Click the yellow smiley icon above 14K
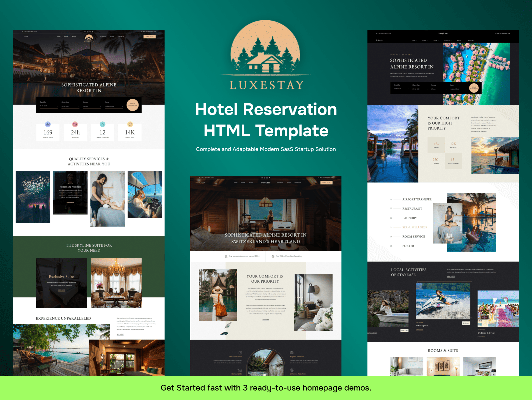 pyautogui.click(x=130, y=124)
